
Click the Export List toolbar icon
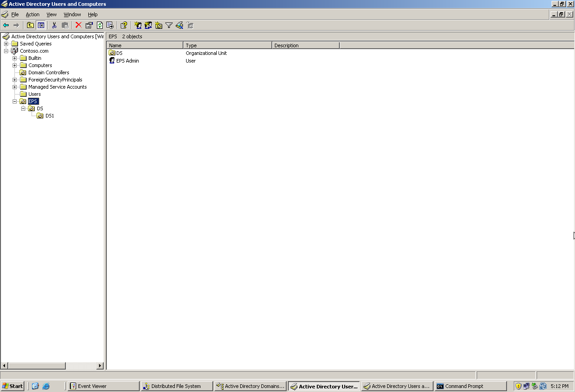110,25
